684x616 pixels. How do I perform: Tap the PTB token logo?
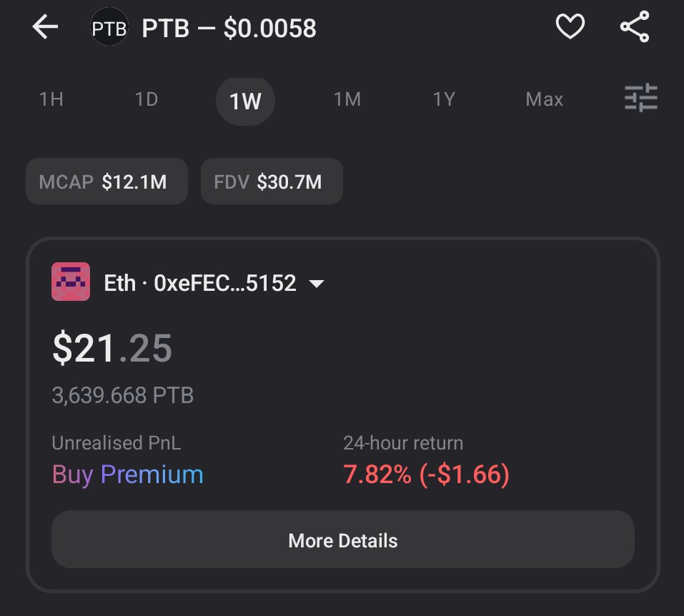tap(109, 28)
